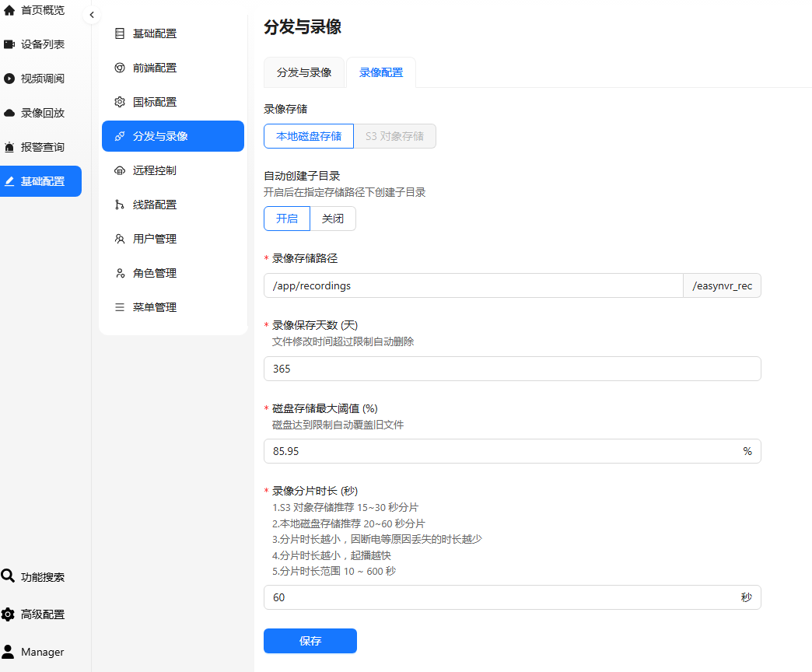This screenshot has width=812, height=672.
Task: Switch to the 录像配置 tab
Action: pyautogui.click(x=381, y=72)
